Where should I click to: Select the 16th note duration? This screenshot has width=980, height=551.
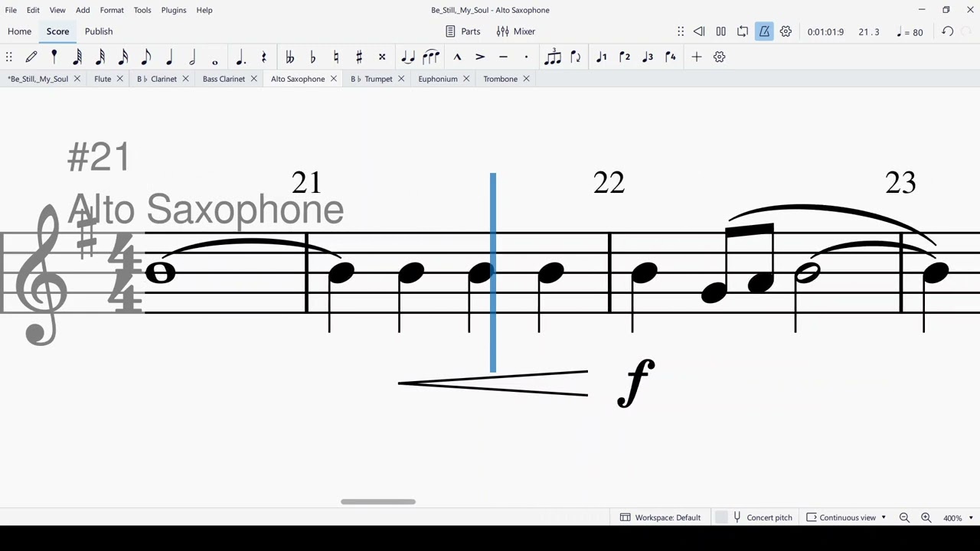tap(123, 57)
